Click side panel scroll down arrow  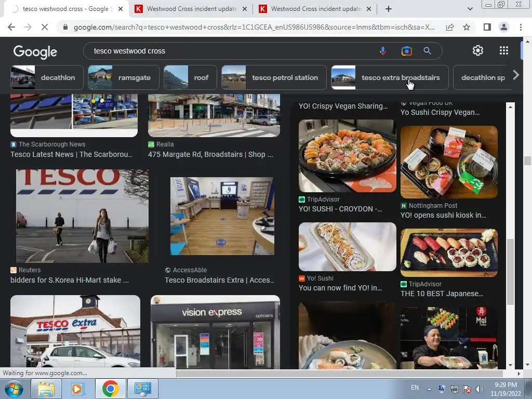pos(510,365)
